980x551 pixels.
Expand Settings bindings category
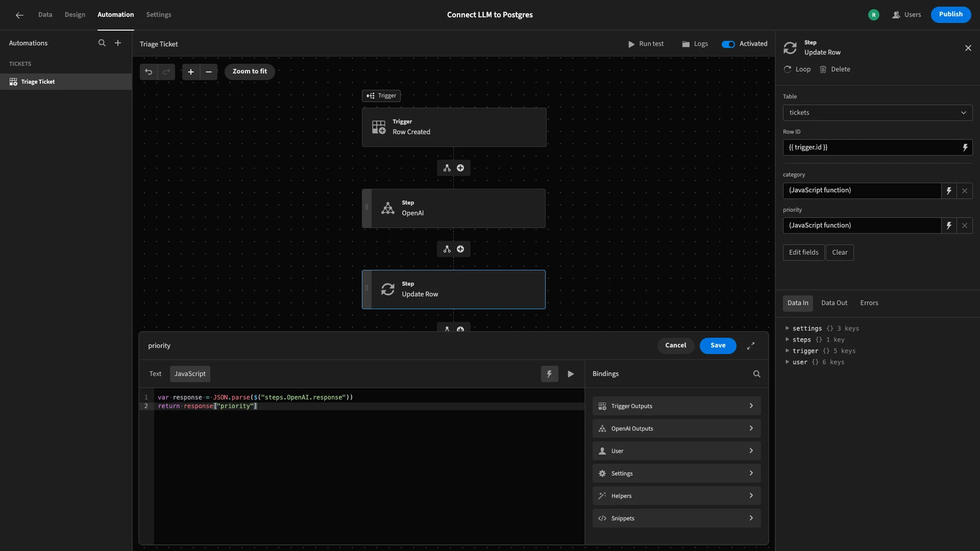(x=676, y=473)
